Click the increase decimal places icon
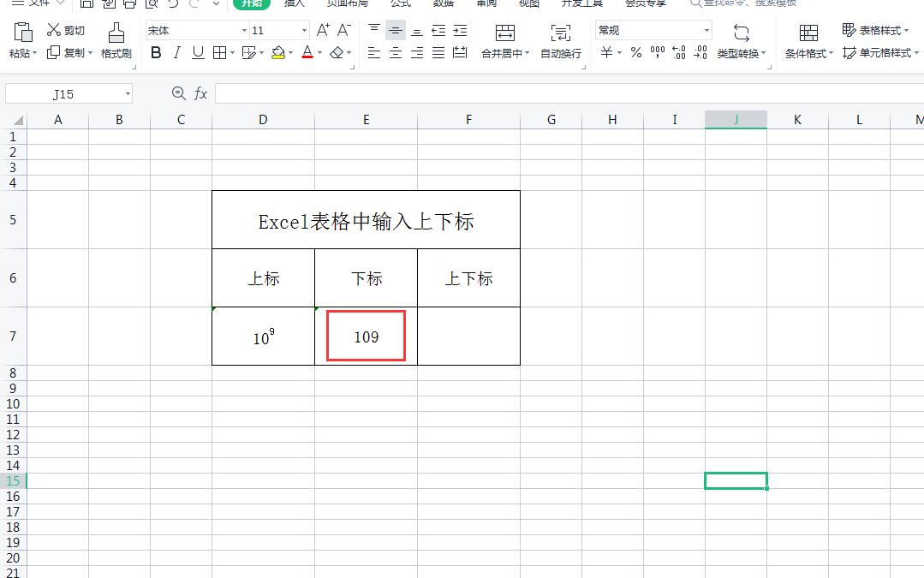Viewport: 924px width, 578px height. point(679,53)
